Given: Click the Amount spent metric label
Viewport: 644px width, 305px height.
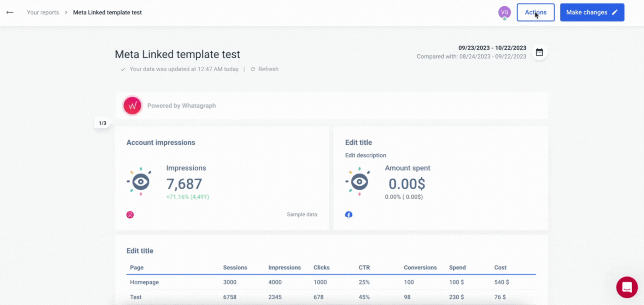Looking at the screenshot, I should pyautogui.click(x=408, y=168).
